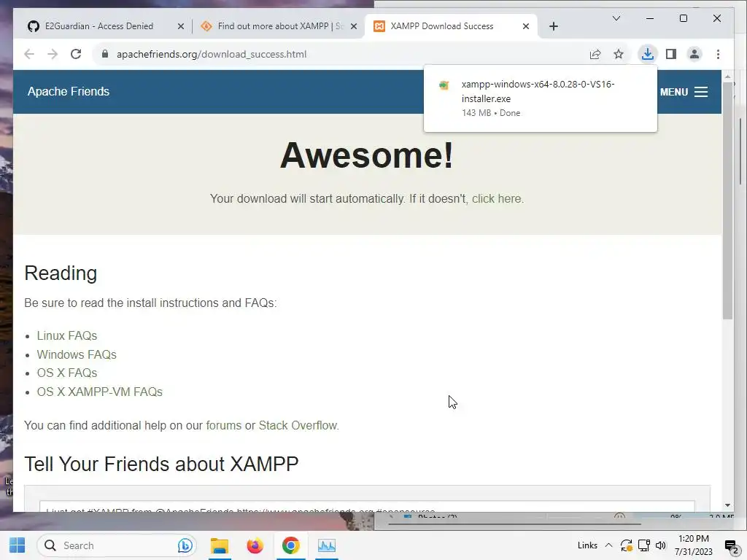Click the address bar URL
This screenshot has height=560, width=747.
coord(212,54)
